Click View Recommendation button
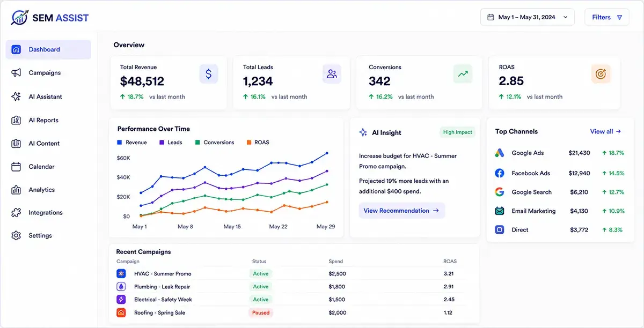 (401, 211)
